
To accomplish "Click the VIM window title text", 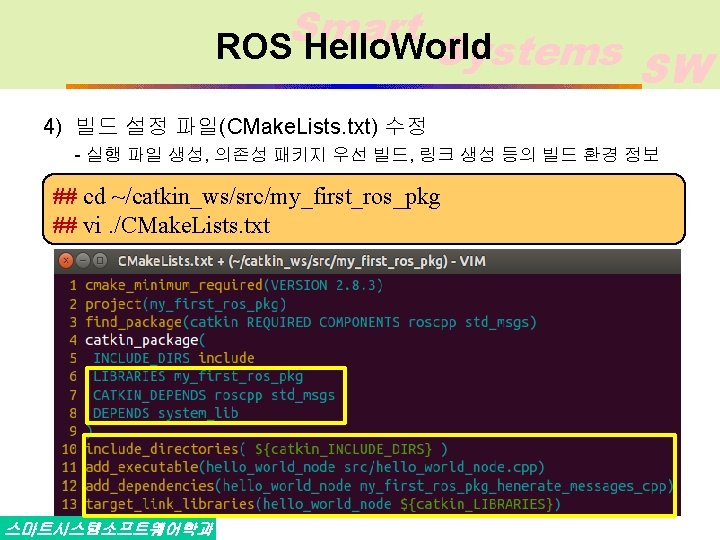I will point(301,261).
